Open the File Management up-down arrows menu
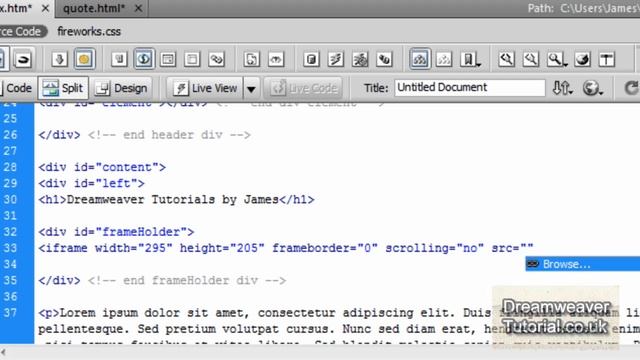 click(x=562, y=88)
